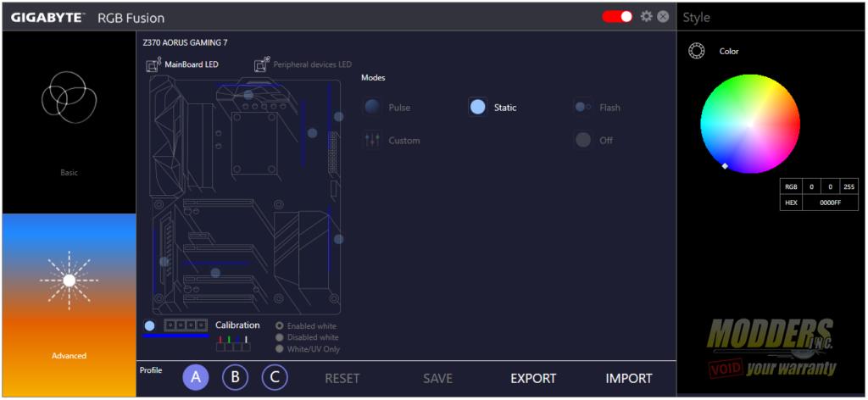
Task: Click the LED strip header icon beside Calibration
Action: 186,325
